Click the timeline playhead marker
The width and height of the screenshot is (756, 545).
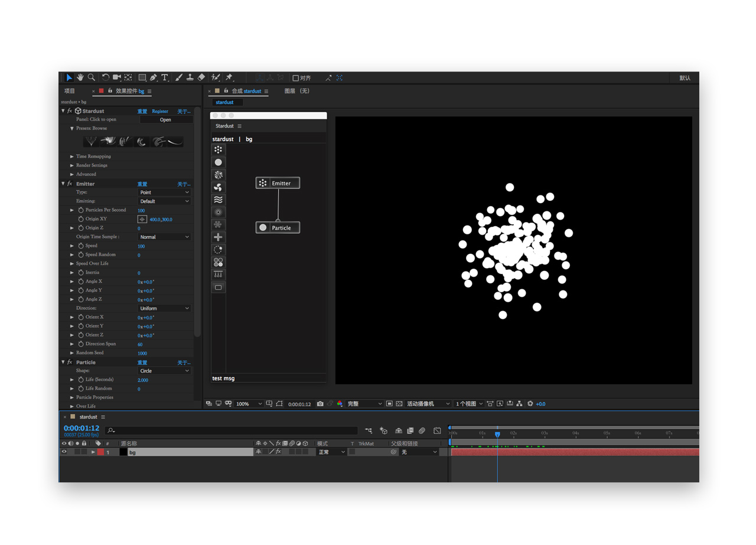click(497, 434)
